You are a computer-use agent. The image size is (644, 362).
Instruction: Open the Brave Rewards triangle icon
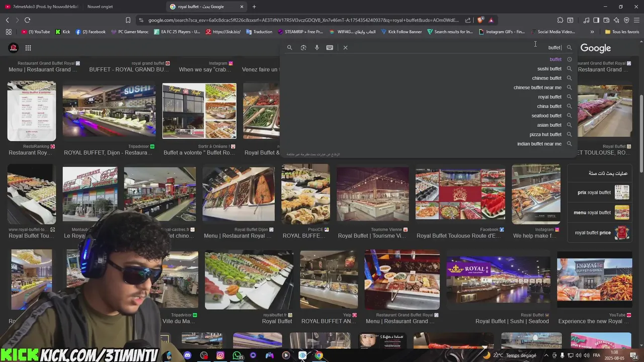coord(491,20)
